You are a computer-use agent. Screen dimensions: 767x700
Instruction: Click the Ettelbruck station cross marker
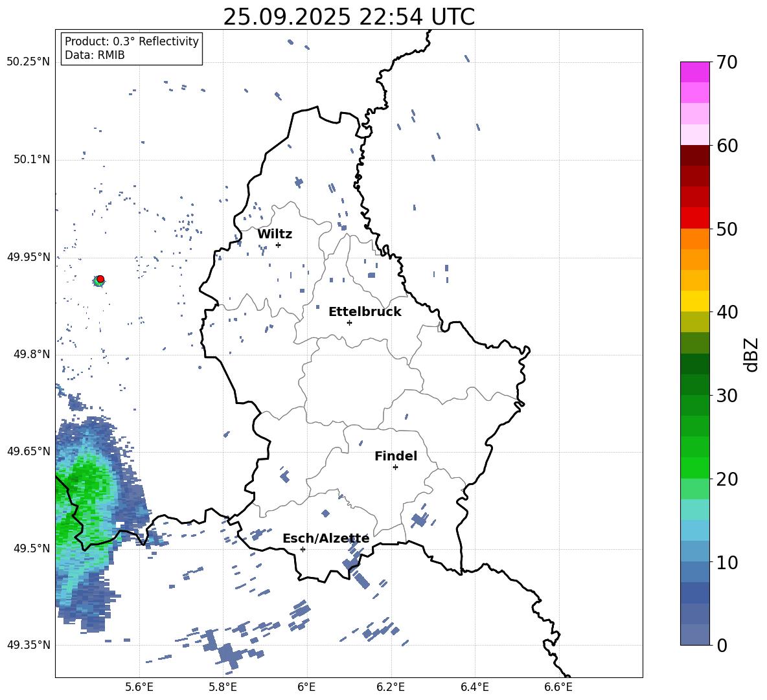click(349, 322)
